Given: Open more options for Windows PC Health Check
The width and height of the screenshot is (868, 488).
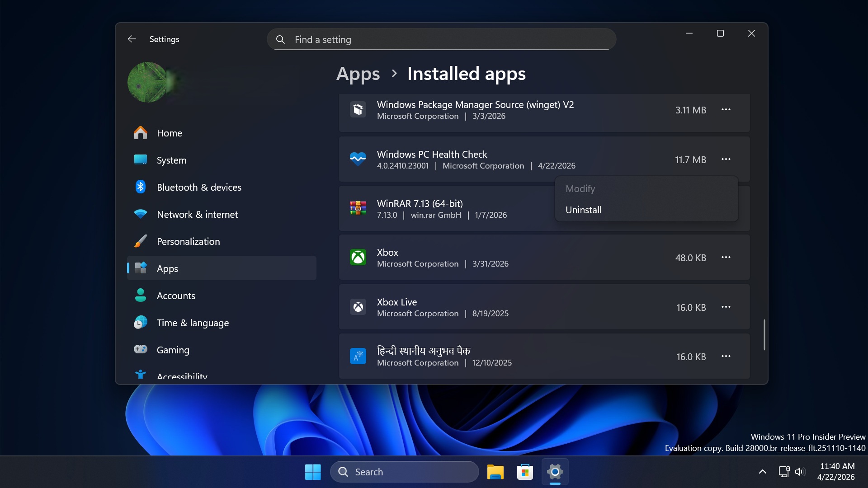Looking at the screenshot, I should [726, 160].
